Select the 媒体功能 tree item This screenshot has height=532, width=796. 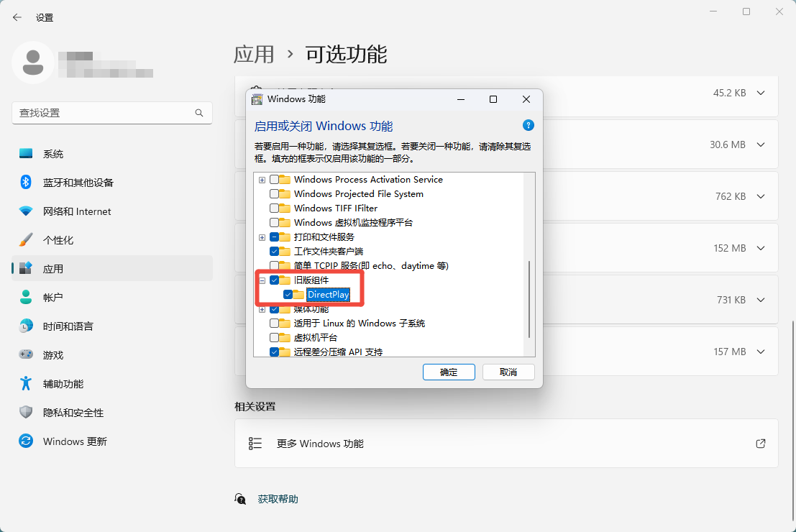[x=311, y=309]
